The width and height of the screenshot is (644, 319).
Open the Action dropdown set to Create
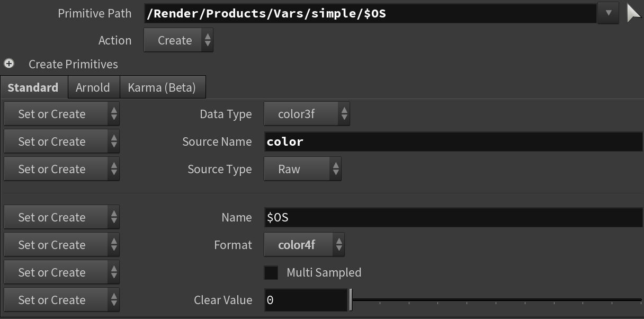178,40
